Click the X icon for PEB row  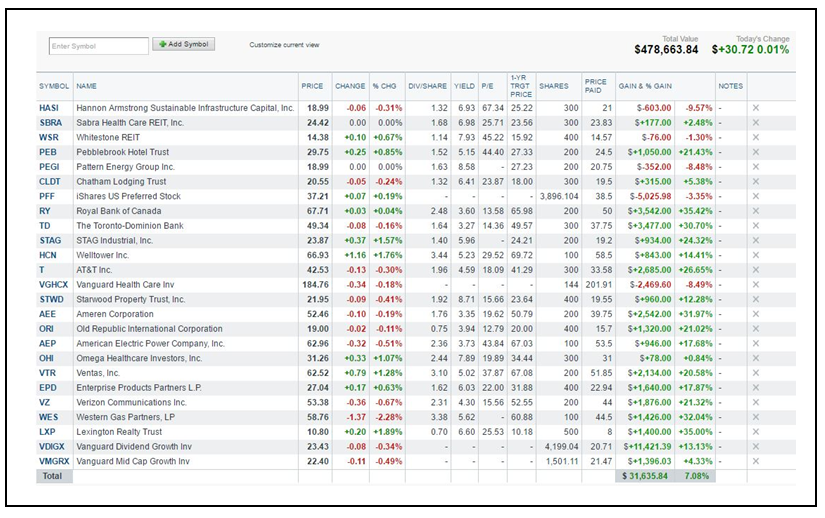(x=756, y=152)
